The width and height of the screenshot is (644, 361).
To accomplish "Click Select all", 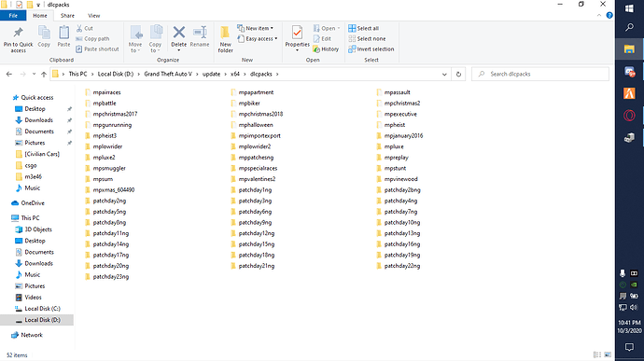I will pos(363,28).
